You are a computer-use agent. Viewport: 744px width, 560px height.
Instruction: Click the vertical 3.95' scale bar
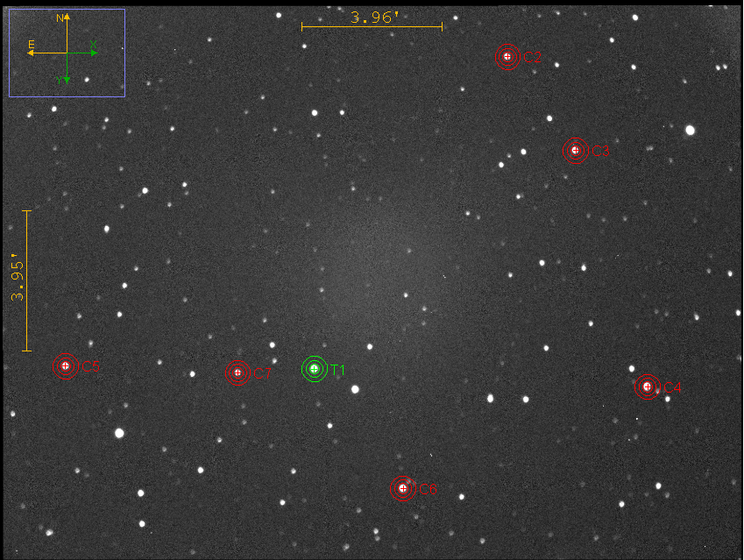pos(27,281)
